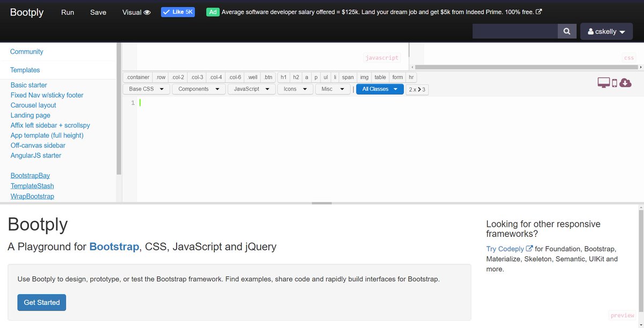Open the Landing page template
Screen dimensions: 644x328
pyautogui.click(x=31, y=115)
